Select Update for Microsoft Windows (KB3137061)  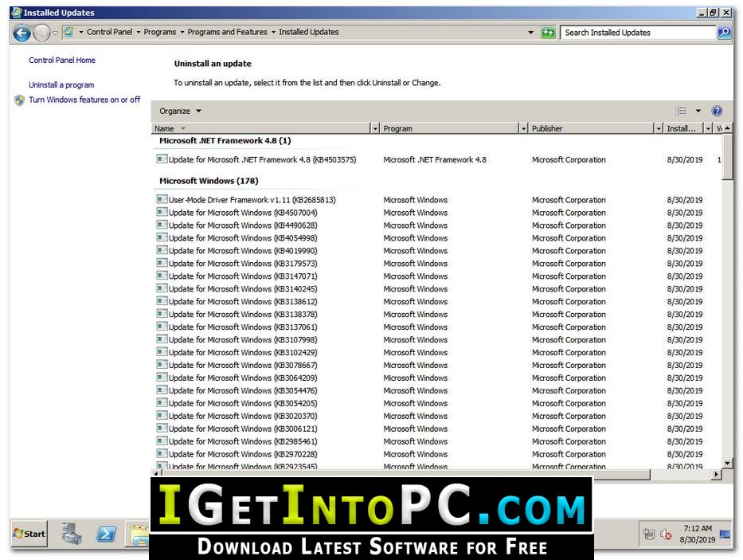pyautogui.click(x=243, y=327)
